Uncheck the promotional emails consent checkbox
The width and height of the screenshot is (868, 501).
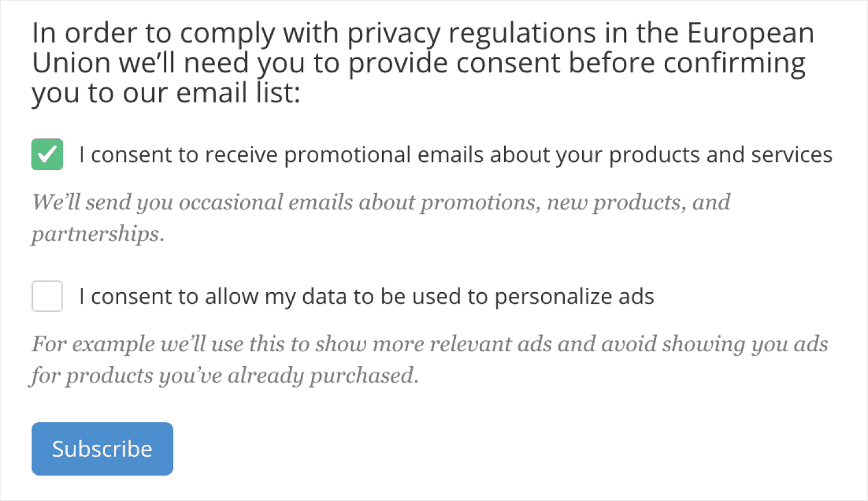(x=47, y=154)
